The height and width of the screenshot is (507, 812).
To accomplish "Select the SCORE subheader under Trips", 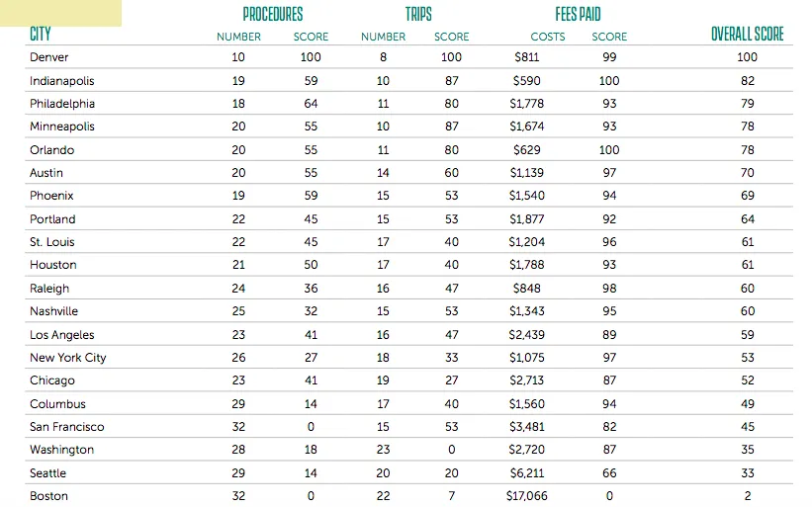I will [451, 37].
